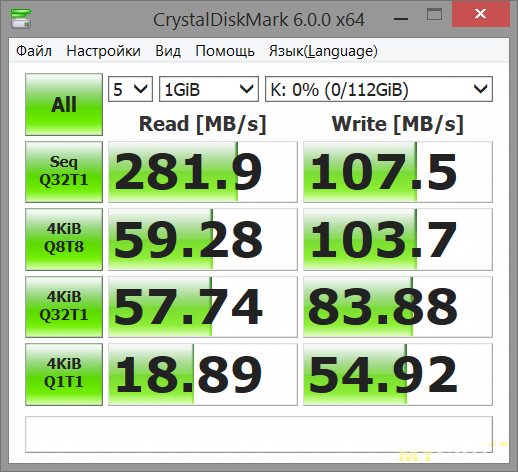Click the 4KiB Q8T8 read result 59.28
The width and height of the screenshot is (518, 472).
(x=203, y=239)
